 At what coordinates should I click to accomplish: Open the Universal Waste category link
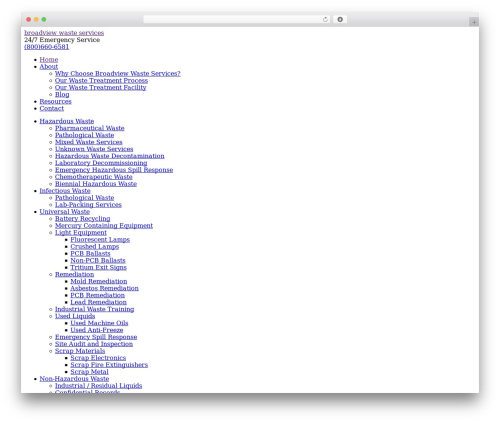point(65,212)
